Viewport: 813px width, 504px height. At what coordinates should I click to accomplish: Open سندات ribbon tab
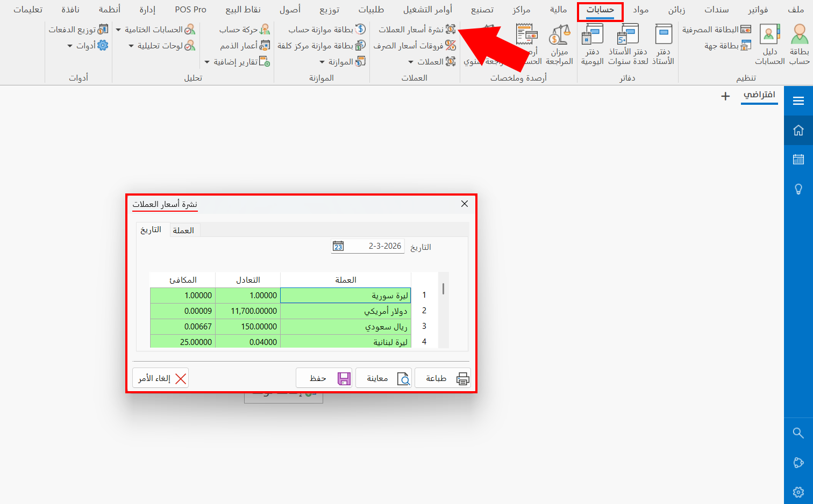click(x=716, y=10)
